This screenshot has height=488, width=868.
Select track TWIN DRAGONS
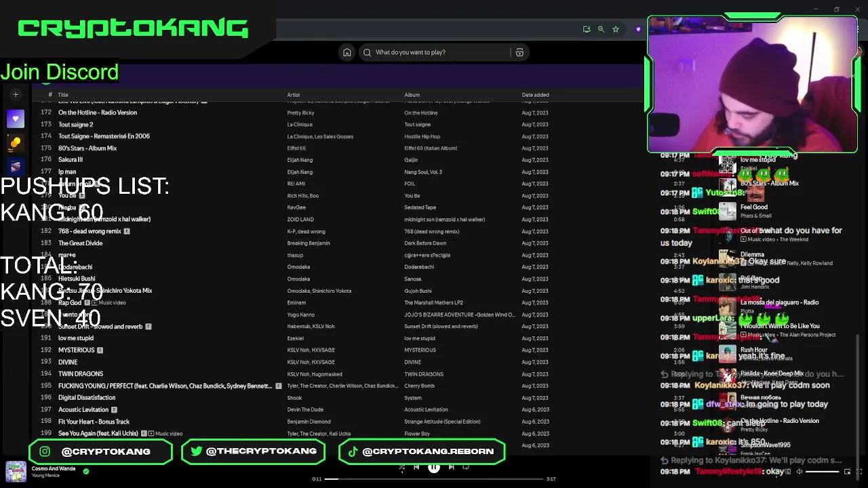pos(81,374)
